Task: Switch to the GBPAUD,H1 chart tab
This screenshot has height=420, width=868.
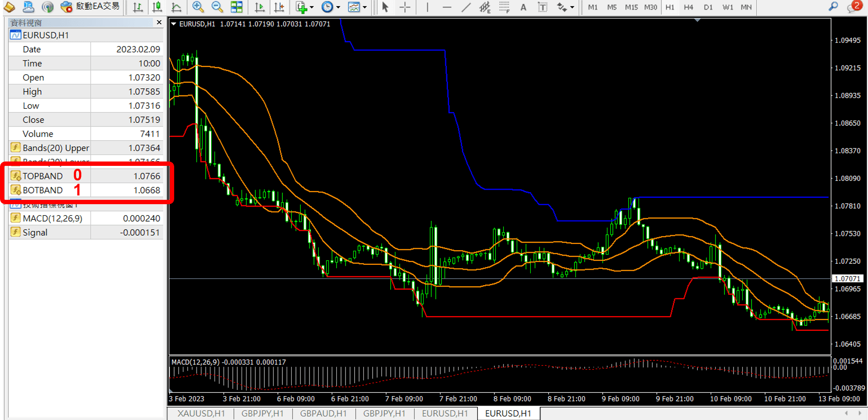Action: point(323,413)
